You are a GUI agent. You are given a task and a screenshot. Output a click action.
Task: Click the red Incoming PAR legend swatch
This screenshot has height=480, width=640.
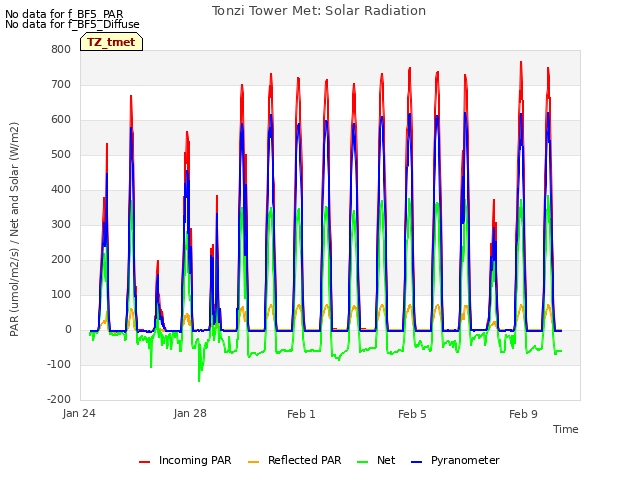pos(144,462)
